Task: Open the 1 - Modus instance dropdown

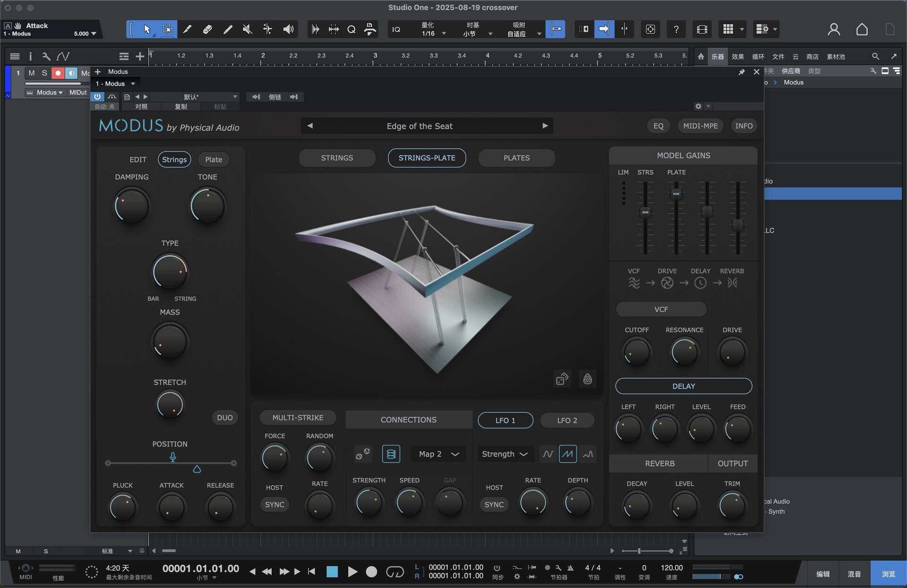Action: [x=115, y=84]
